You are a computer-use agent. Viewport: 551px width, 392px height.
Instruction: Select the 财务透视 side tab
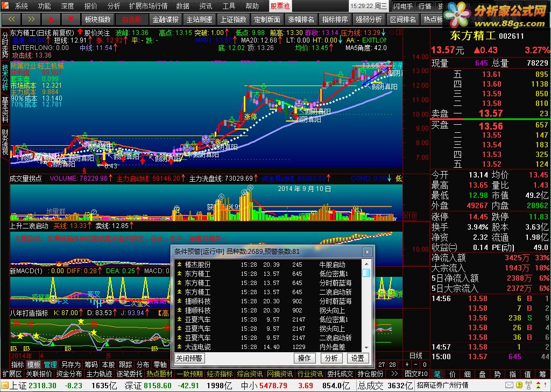pos(5,142)
